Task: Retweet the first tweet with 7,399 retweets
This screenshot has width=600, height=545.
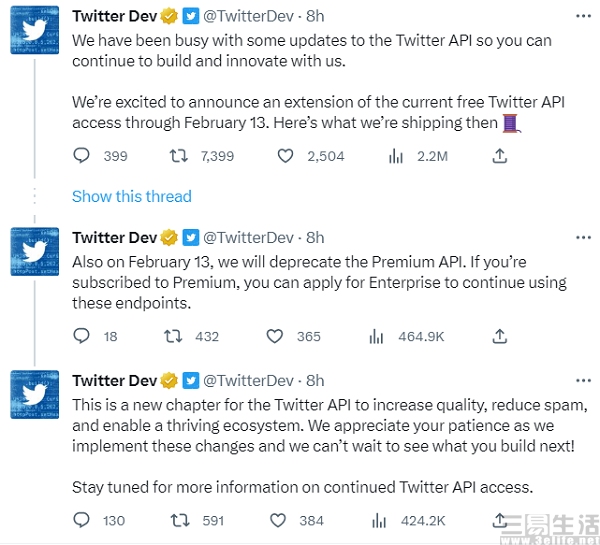Action: click(179, 156)
